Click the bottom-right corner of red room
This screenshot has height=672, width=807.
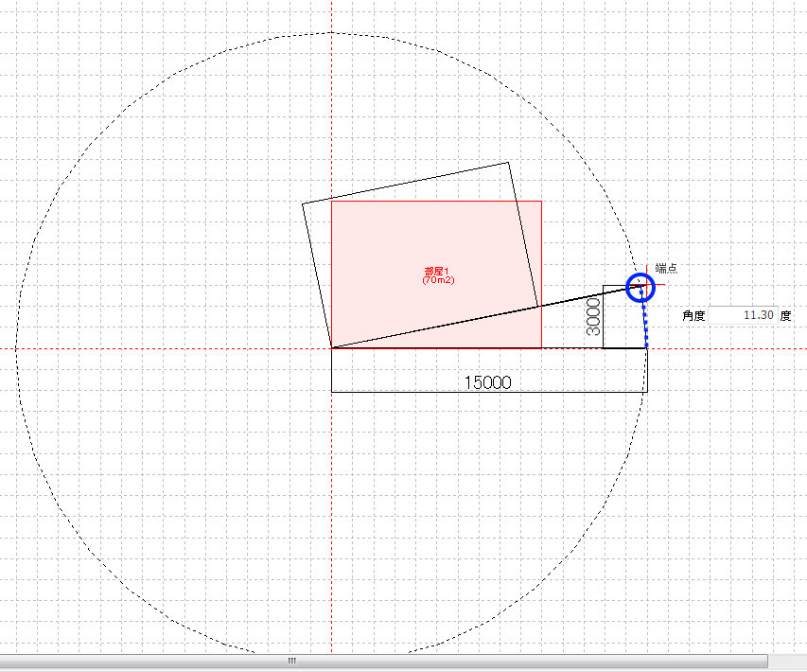coord(541,348)
